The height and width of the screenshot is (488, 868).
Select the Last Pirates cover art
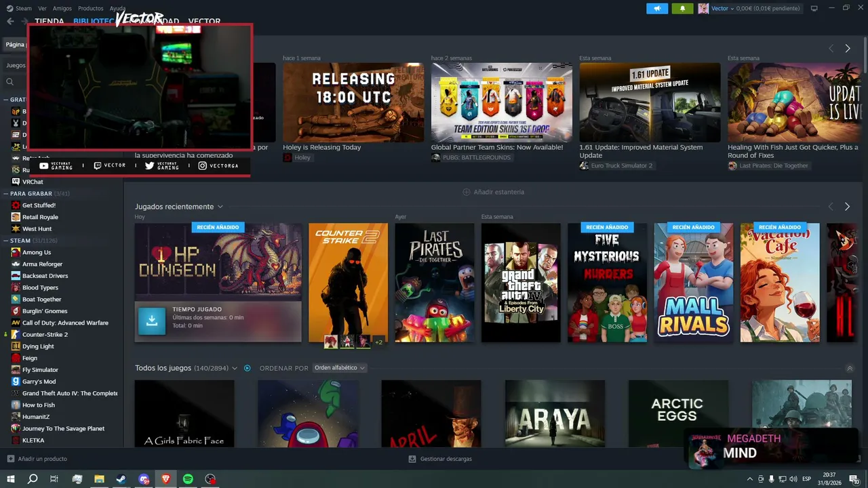tap(435, 283)
